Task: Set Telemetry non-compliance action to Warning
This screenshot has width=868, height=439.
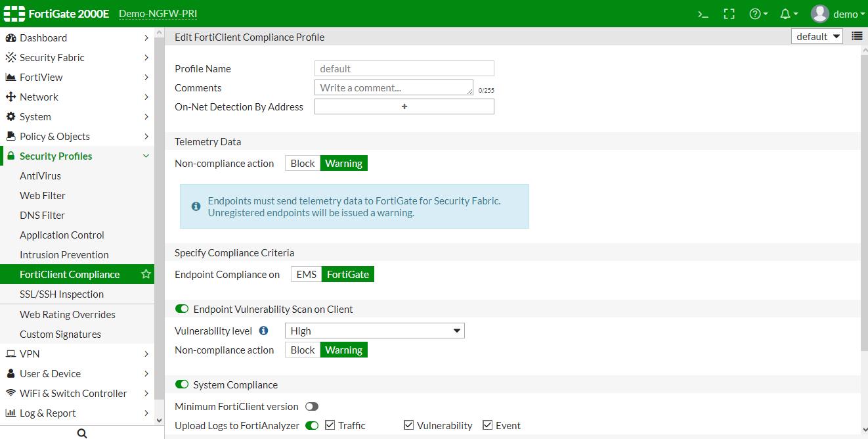Action: coord(344,163)
